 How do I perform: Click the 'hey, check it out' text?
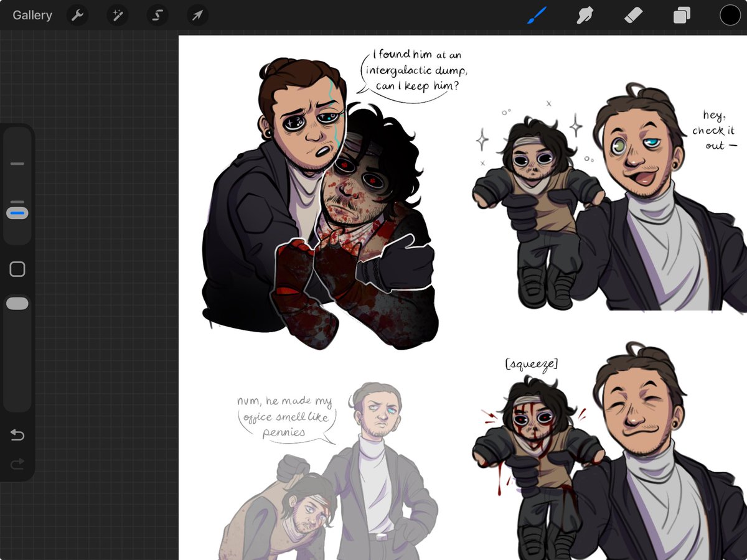coord(714,130)
